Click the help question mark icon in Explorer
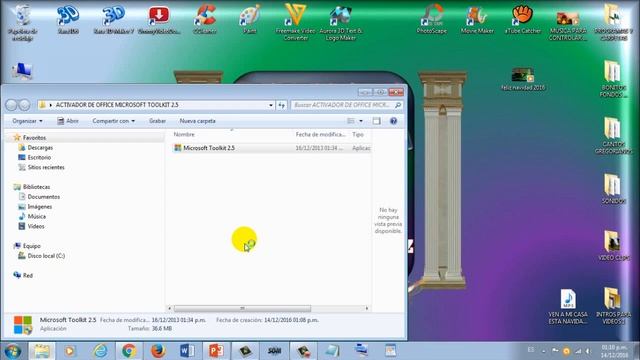 tap(393, 121)
